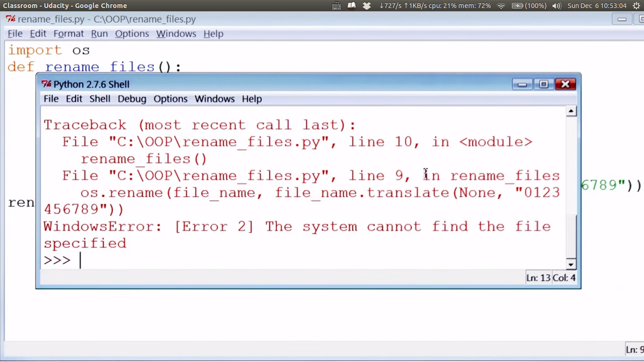
Task: Maximize the Python 2.7.6 Shell window
Action: tap(544, 84)
